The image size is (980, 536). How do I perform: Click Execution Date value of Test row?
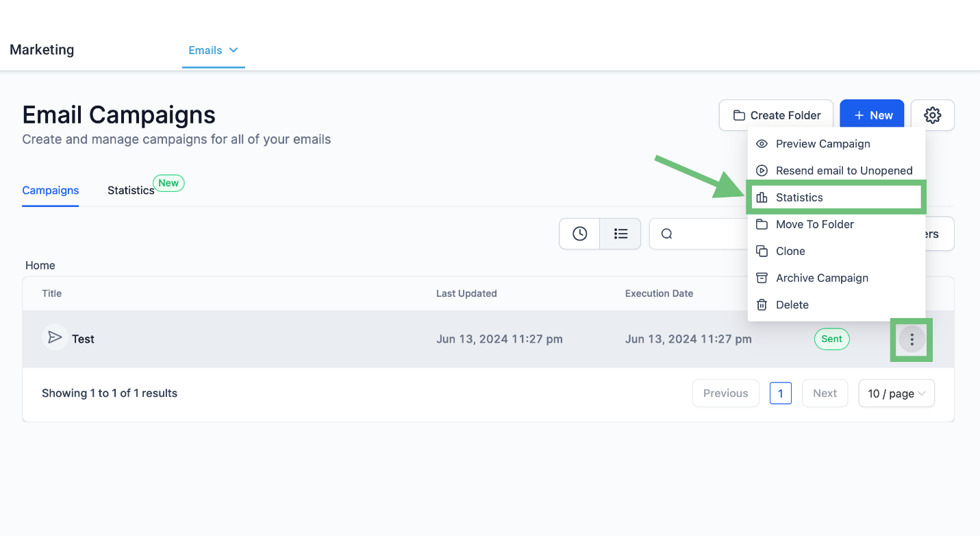688,339
